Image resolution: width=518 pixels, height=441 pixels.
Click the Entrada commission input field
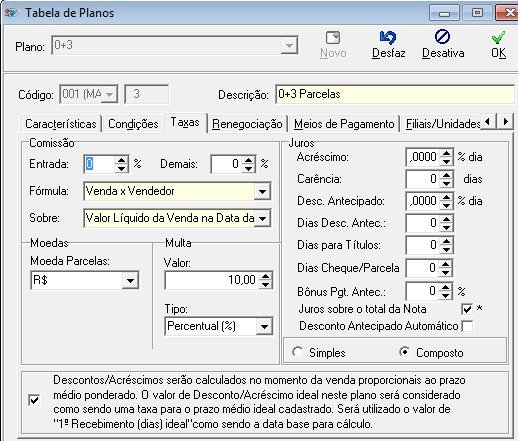coord(100,164)
